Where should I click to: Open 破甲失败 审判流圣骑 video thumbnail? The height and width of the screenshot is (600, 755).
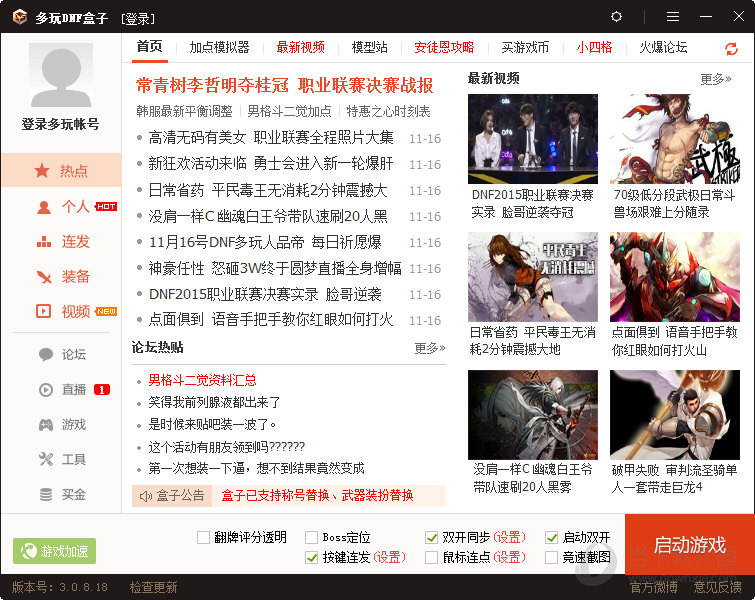pos(675,415)
